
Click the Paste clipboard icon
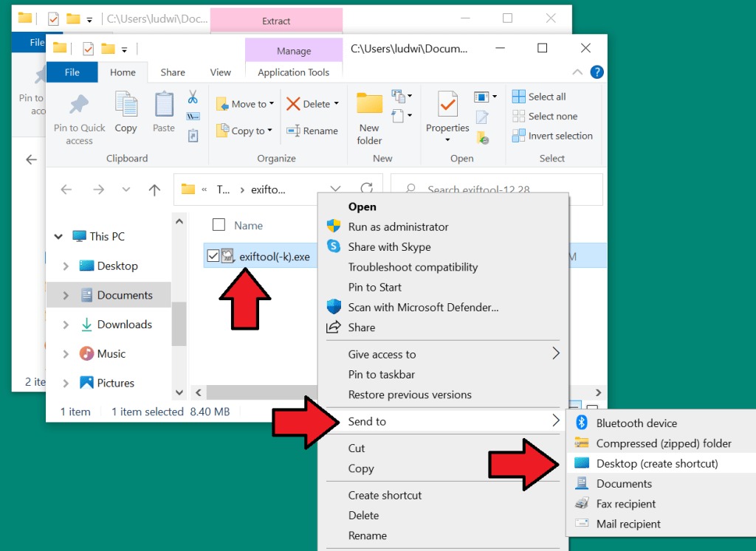pos(164,105)
